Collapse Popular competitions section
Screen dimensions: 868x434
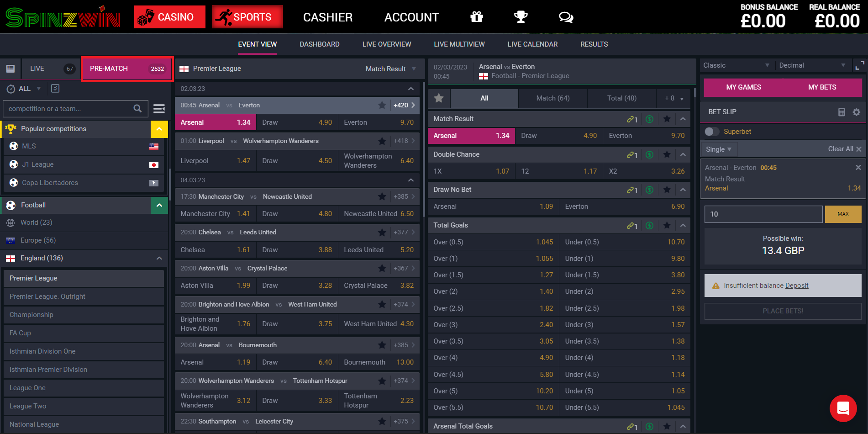click(x=159, y=129)
